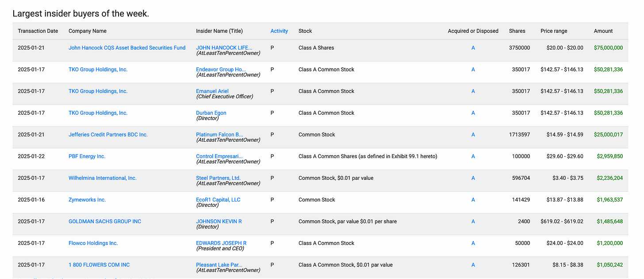This screenshot has height=279, width=644.
Task: Open TKO Group Holdings for Endeavor Group row
Action: click(x=98, y=70)
